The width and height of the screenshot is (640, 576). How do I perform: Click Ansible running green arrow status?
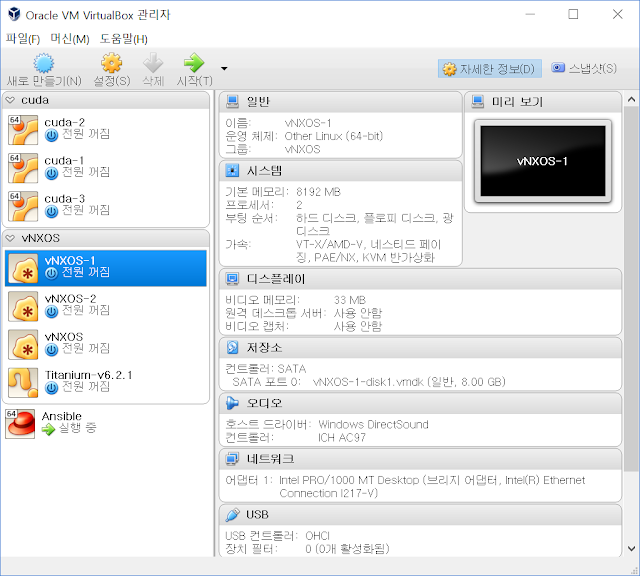(49, 429)
